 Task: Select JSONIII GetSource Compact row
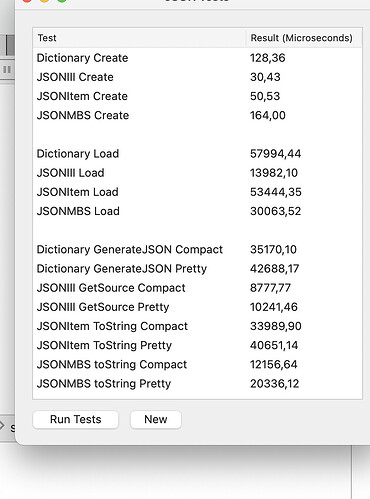coord(197,288)
